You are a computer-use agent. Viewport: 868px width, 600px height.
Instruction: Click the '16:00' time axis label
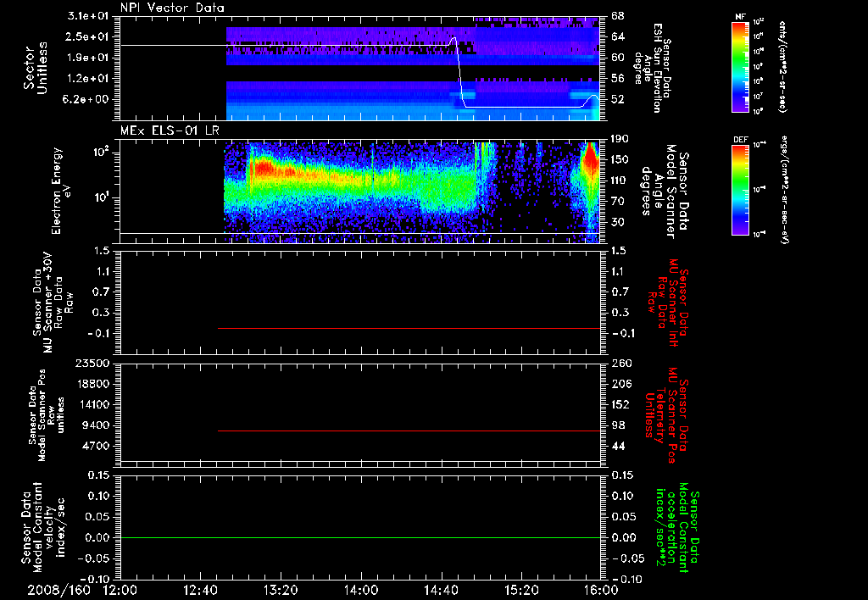(601, 590)
